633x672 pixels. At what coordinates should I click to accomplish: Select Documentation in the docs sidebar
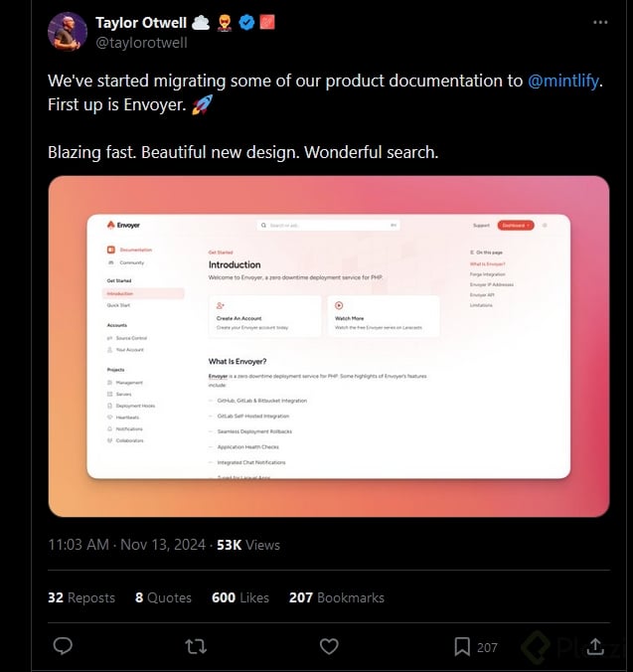[x=135, y=250]
